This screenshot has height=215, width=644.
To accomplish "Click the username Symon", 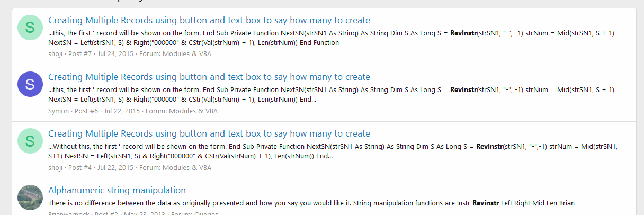I will click(x=58, y=111).
